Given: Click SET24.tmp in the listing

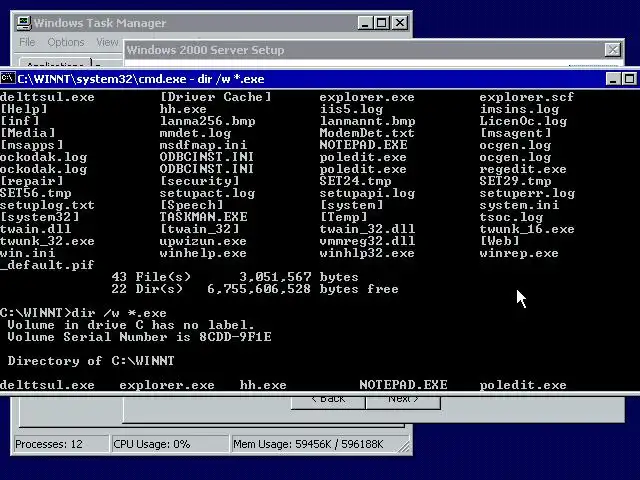Looking at the screenshot, I should point(356,181).
